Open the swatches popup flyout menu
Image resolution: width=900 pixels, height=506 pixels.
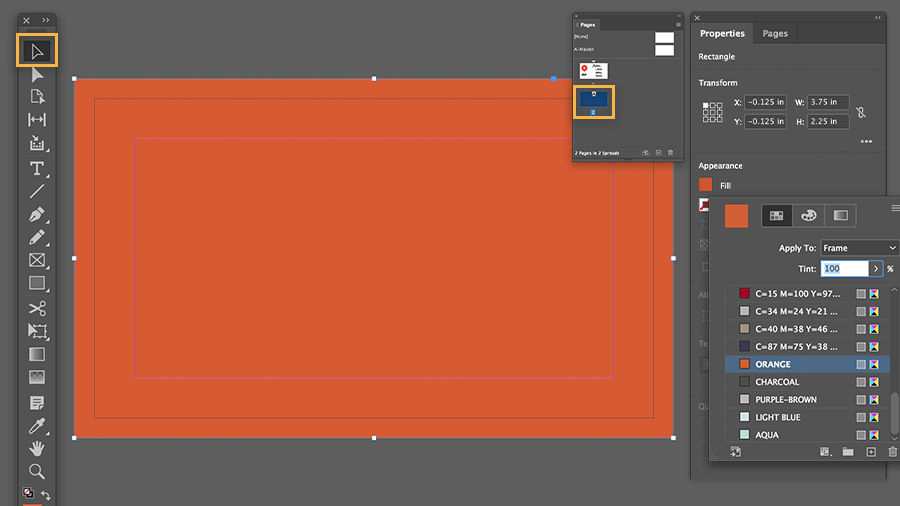pos(895,208)
